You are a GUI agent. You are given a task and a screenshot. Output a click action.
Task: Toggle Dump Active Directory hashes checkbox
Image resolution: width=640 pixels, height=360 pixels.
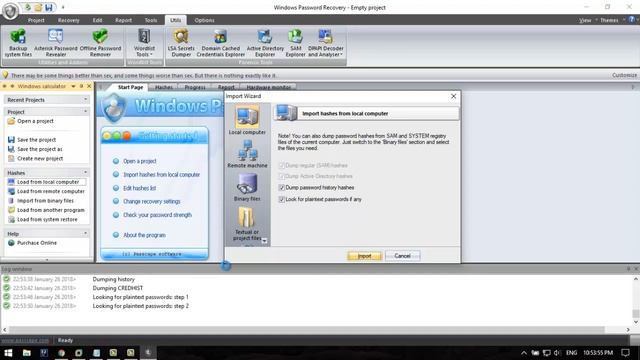tap(281, 176)
